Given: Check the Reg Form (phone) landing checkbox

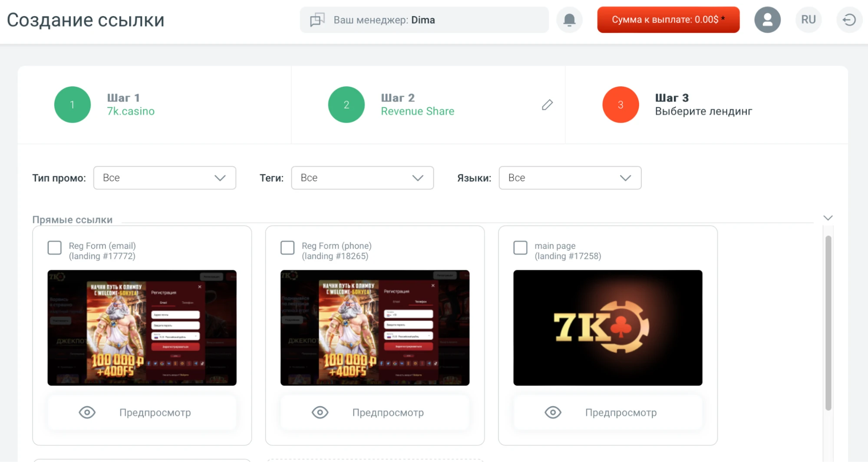Looking at the screenshot, I should pos(287,248).
